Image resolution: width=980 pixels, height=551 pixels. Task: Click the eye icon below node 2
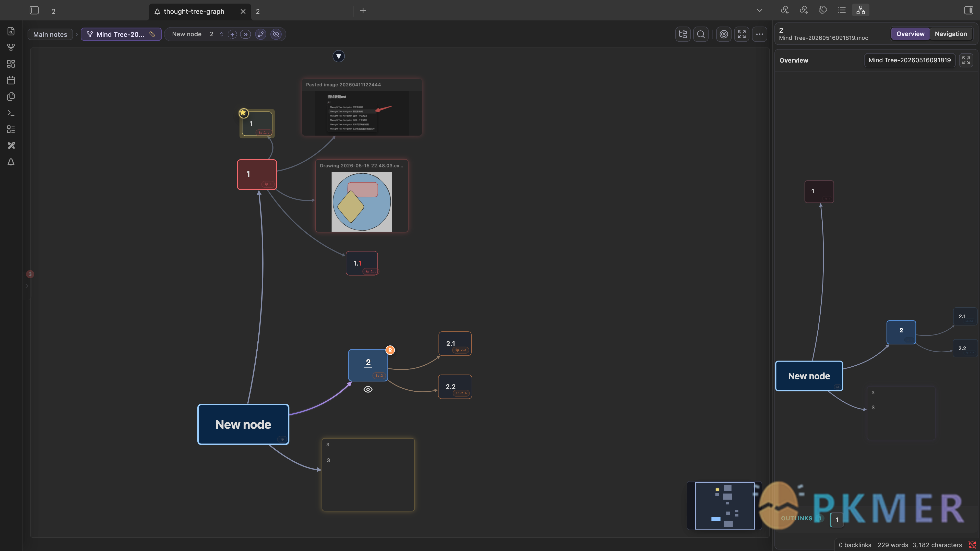pyautogui.click(x=368, y=389)
